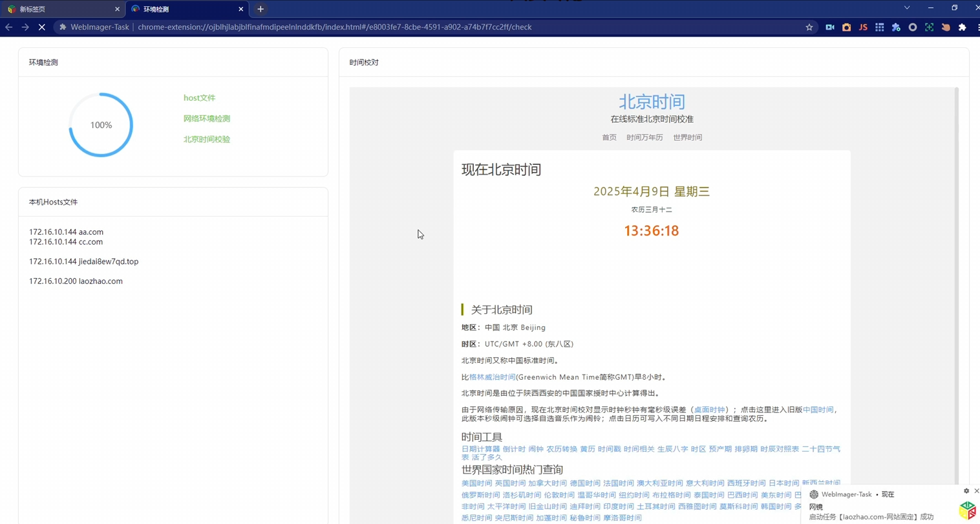Open the JS extension icon

863,27
